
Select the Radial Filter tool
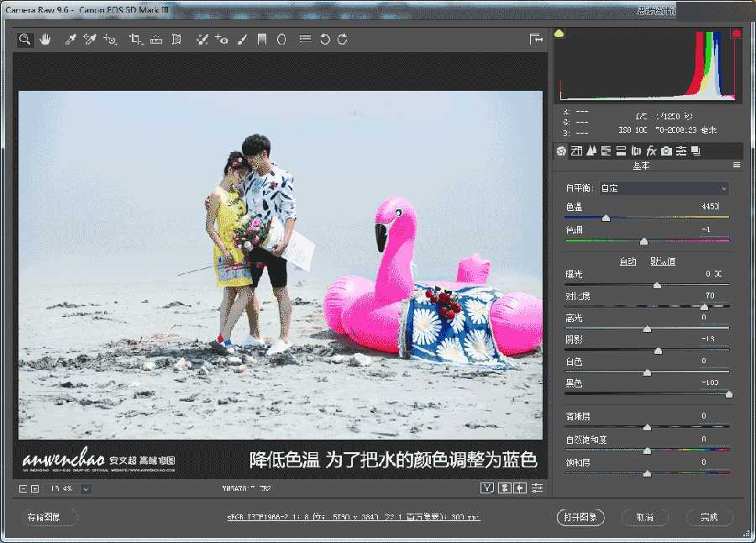point(280,39)
